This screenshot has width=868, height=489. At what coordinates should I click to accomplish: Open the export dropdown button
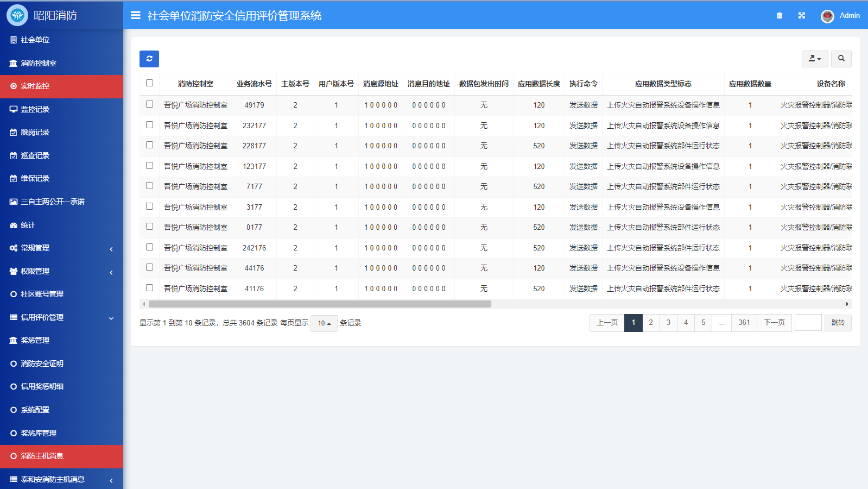pyautogui.click(x=815, y=59)
